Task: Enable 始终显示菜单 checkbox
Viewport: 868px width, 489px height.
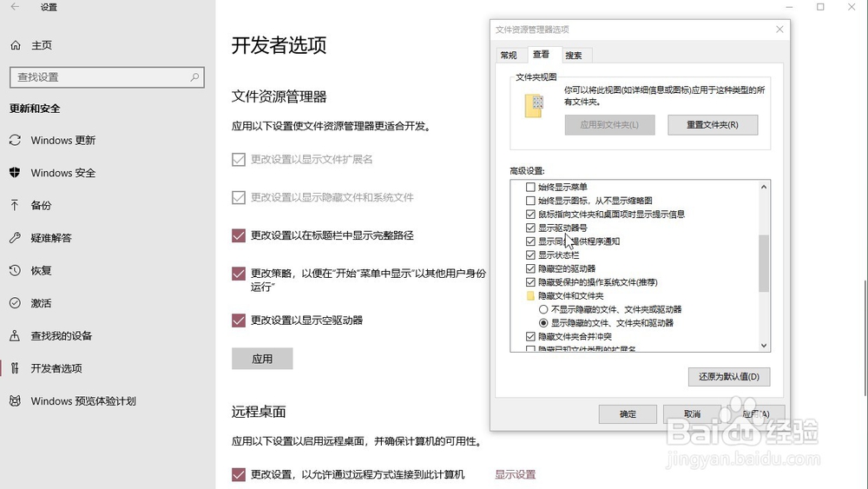Action: click(x=530, y=188)
